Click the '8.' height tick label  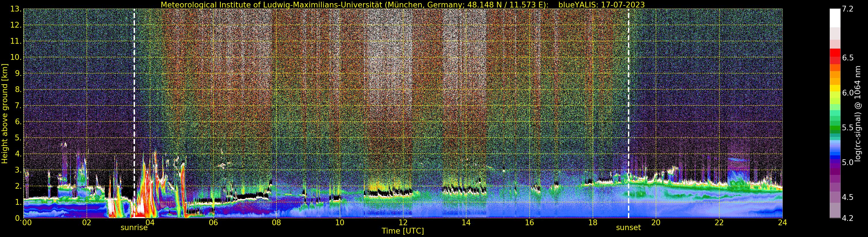click(18, 89)
